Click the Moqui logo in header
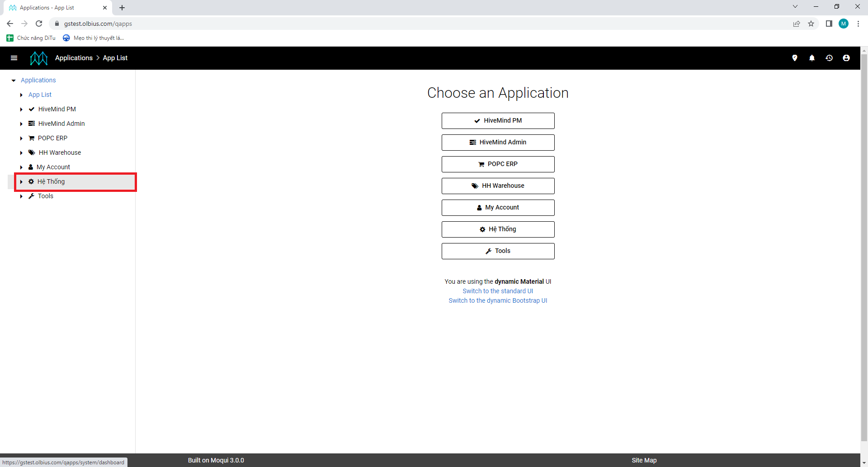This screenshot has height=467, width=868. (x=39, y=58)
